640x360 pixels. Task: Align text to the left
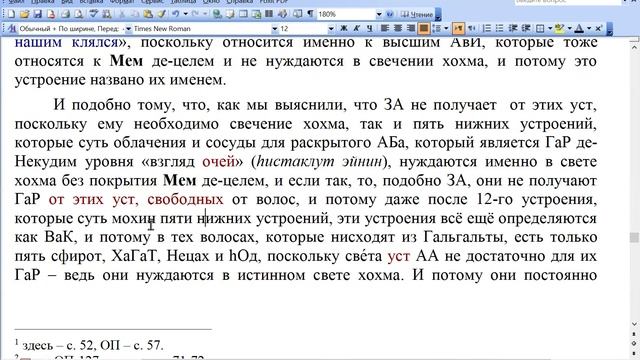tap(384, 28)
